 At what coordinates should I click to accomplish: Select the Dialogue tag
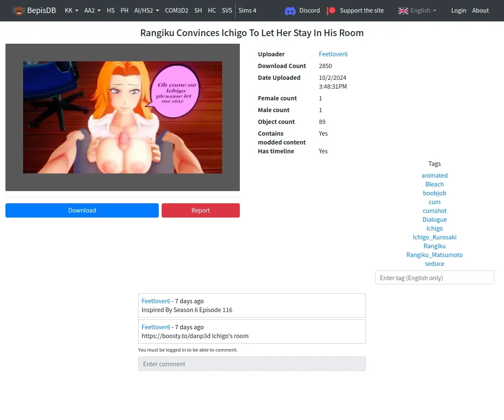point(435,220)
